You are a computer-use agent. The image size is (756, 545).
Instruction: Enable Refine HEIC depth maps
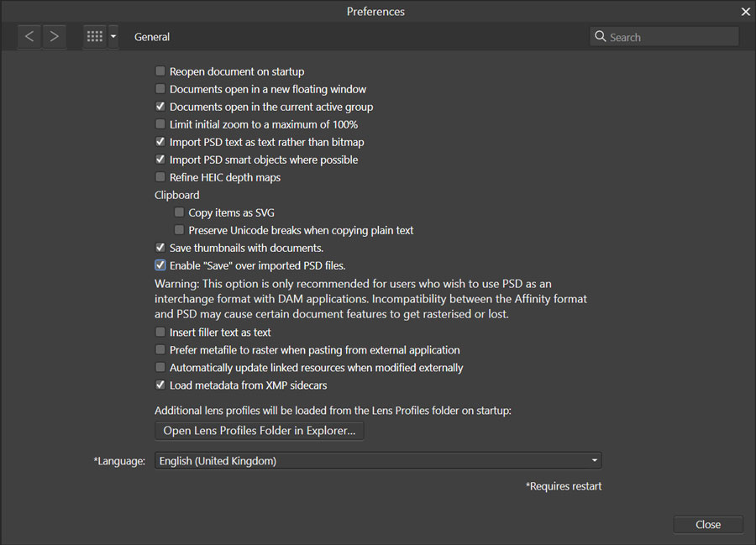(160, 177)
